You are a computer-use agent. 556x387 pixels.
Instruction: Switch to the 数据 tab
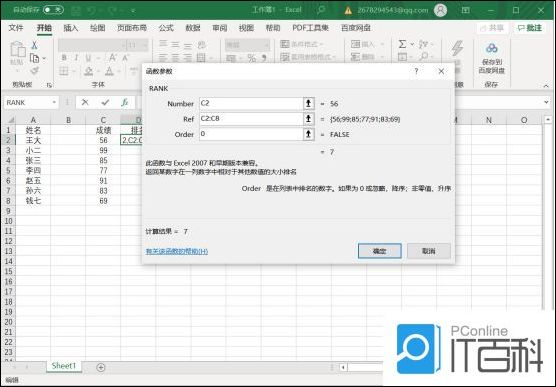point(193,28)
